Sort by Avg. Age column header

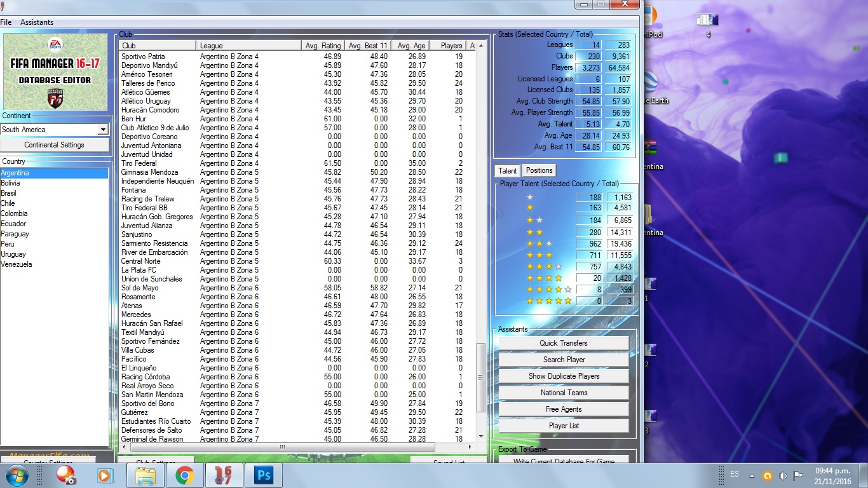[410, 46]
